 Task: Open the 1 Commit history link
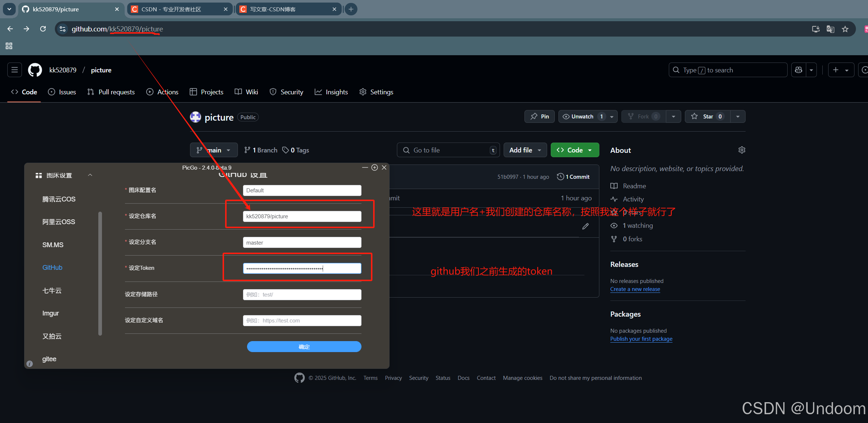(x=573, y=177)
